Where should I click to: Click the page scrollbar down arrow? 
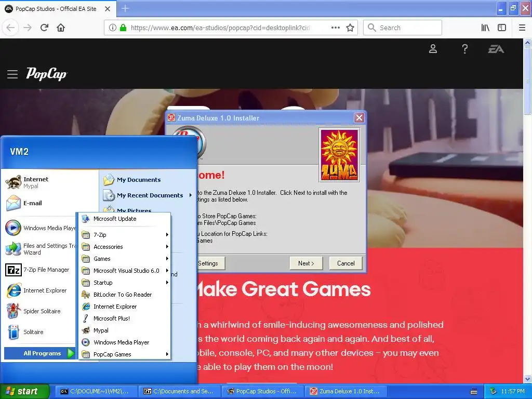(528, 379)
